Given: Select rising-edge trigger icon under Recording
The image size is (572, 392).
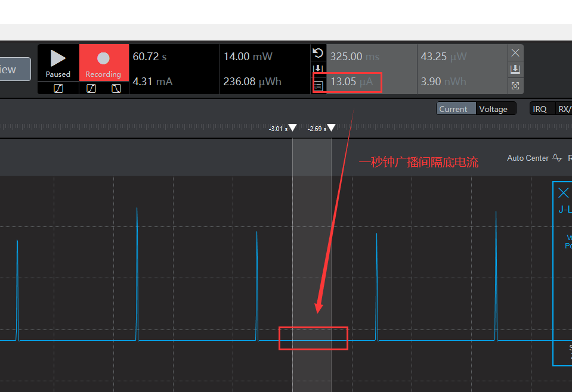Looking at the screenshot, I should point(91,89).
